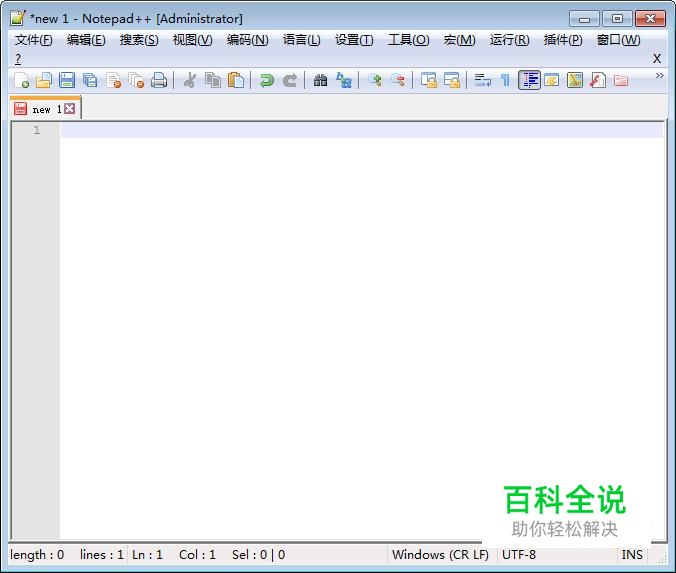Image resolution: width=676 pixels, height=573 pixels.
Task: Click the X button at menu bar right end
Action: click(x=657, y=59)
